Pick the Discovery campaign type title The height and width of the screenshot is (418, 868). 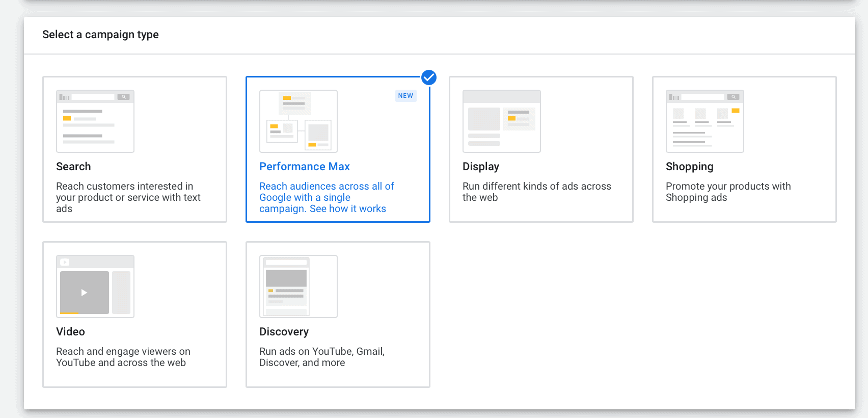284,332
